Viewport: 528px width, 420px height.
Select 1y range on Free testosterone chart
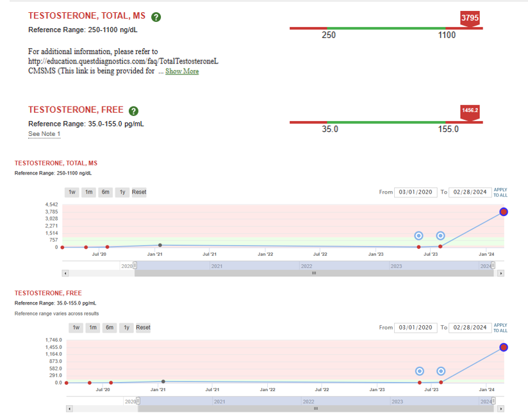(x=127, y=328)
